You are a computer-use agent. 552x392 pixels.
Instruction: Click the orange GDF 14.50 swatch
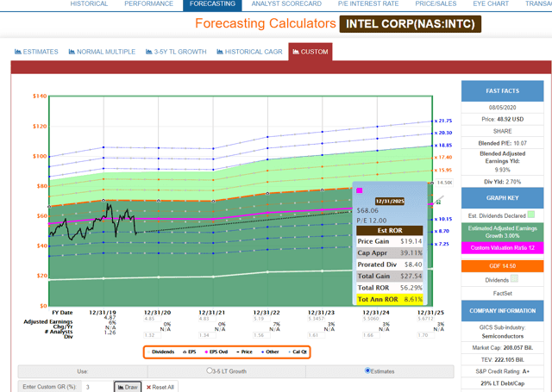pos(502,266)
